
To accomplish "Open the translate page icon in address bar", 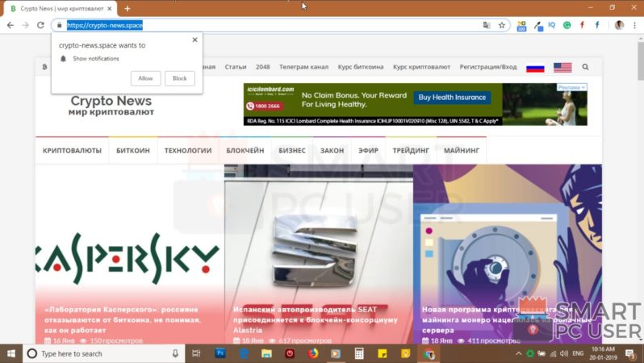I will click(x=487, y=25).
